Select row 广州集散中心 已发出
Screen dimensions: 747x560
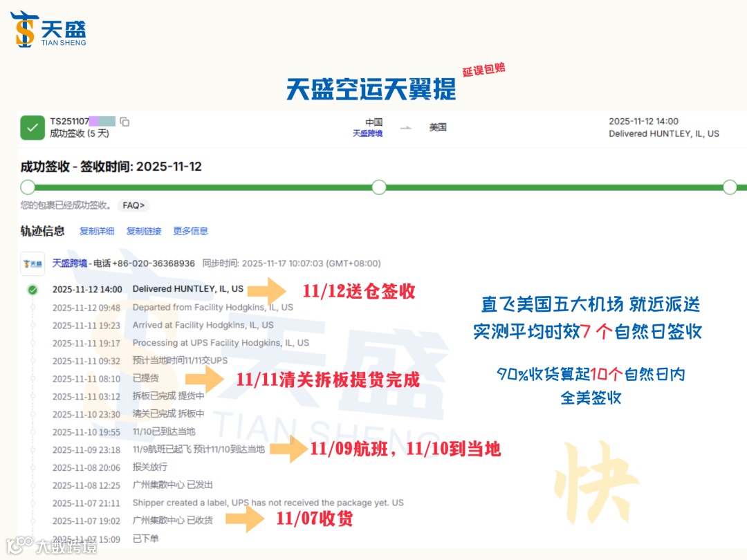point(132,485)
